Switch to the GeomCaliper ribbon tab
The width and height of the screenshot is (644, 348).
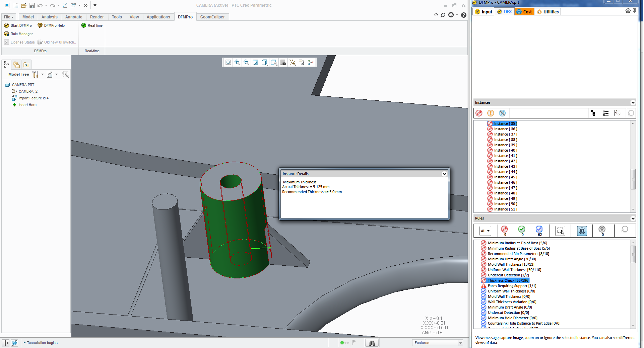[212, 17]
